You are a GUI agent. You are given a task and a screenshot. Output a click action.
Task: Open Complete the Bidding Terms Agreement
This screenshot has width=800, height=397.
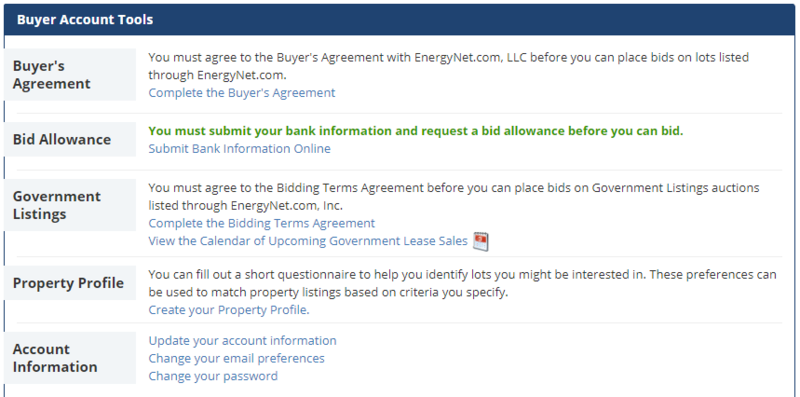point(262,224)
